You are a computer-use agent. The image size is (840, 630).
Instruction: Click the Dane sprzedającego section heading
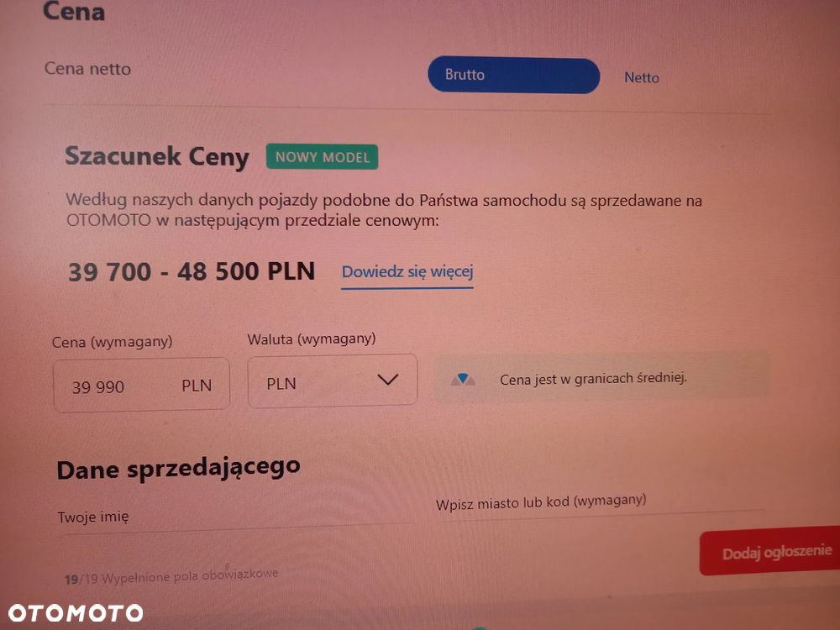(x=178, y=469)
